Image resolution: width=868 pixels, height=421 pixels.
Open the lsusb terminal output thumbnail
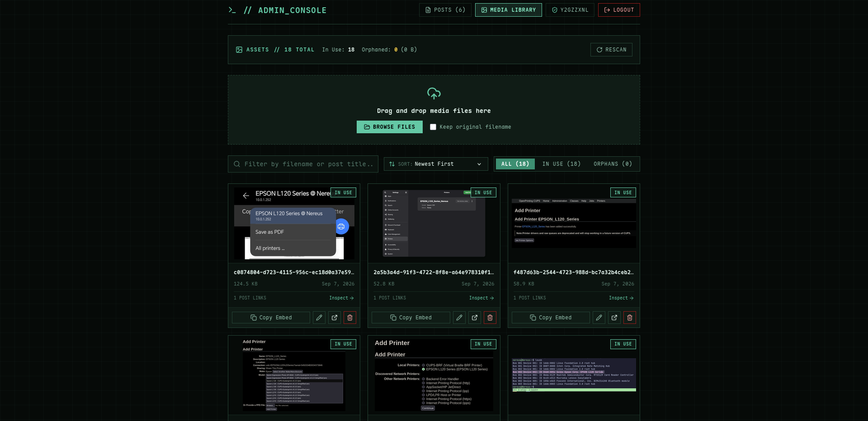coord(574,375)
